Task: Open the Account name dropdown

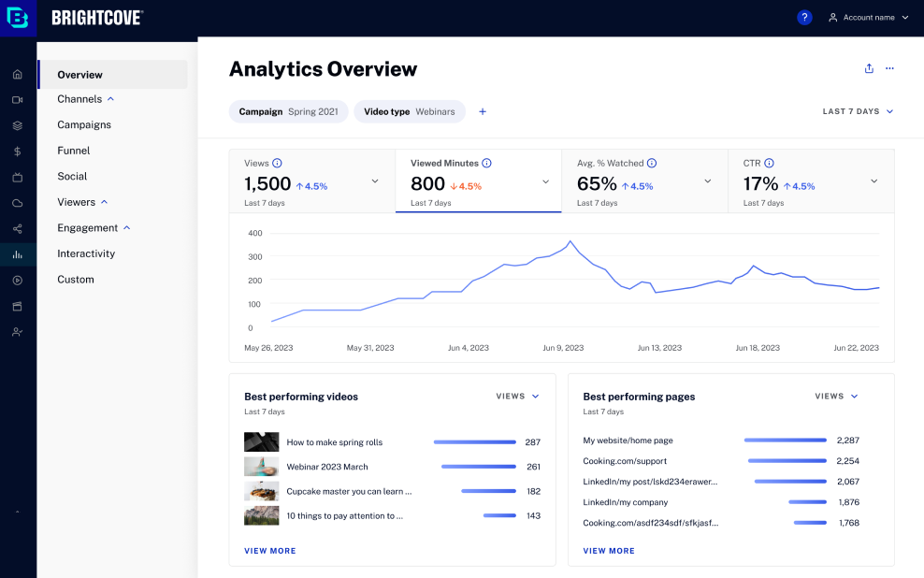Action: 869,18
